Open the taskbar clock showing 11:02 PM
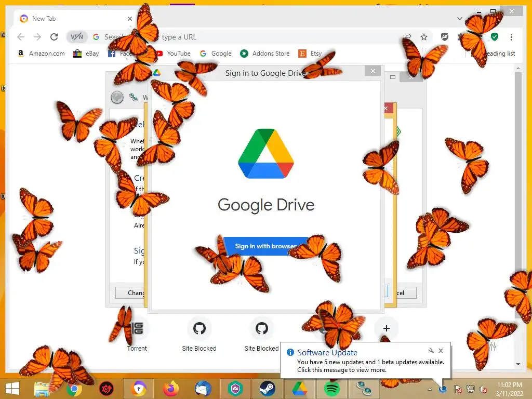The width and height of the screenshot is (532, 399). click(509, 389)
